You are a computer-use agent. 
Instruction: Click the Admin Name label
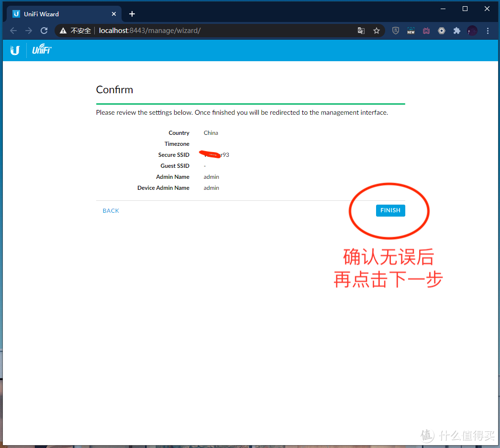pos(173,177)
